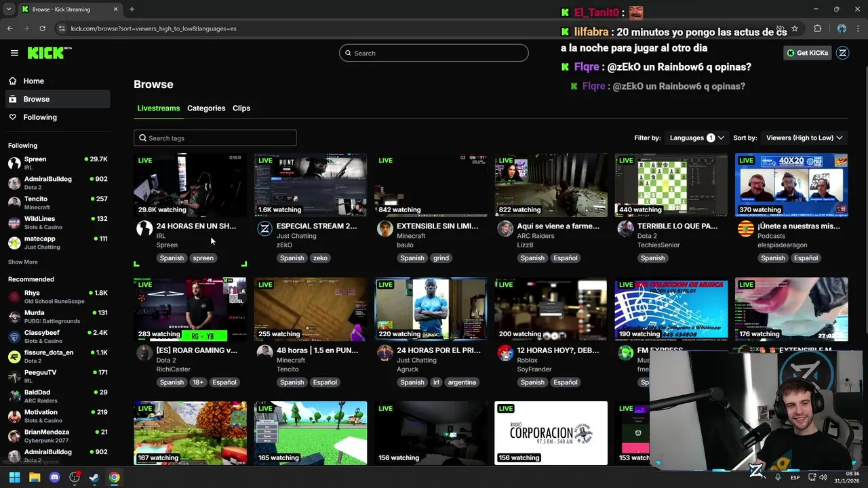Open Tencito channel in Following list
Viewport: 868px width, 488px height.
[x=58, y=203]
